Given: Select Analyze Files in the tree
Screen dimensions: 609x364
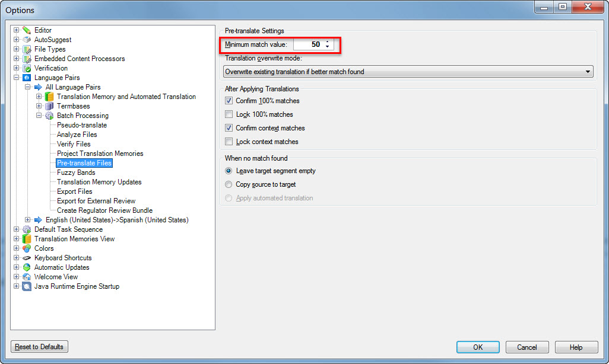Looking at the screenshot, I should click(x=77, y=135).
